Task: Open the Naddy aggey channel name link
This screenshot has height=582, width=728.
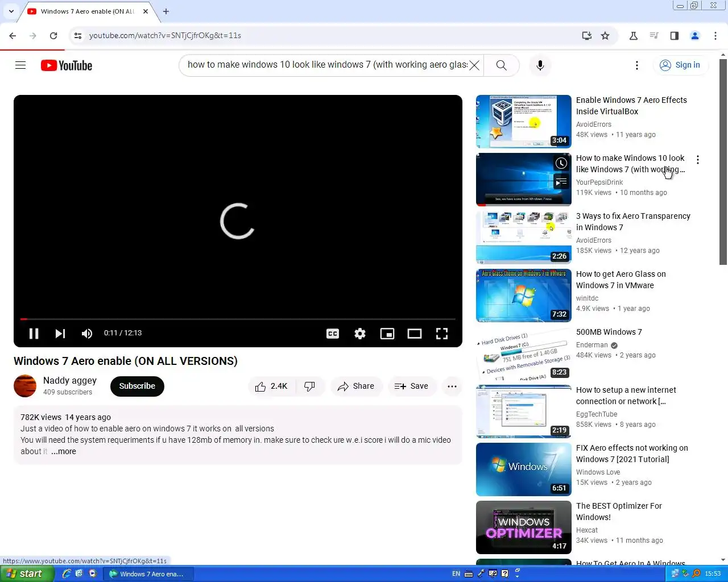Action: [70, 380]
